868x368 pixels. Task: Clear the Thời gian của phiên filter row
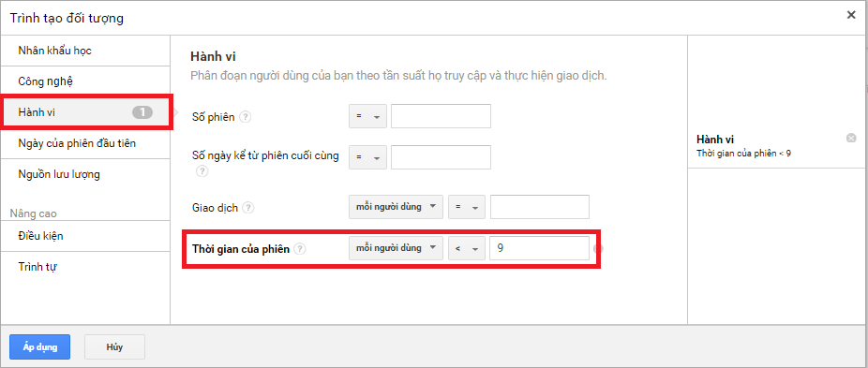pos(597,249)
